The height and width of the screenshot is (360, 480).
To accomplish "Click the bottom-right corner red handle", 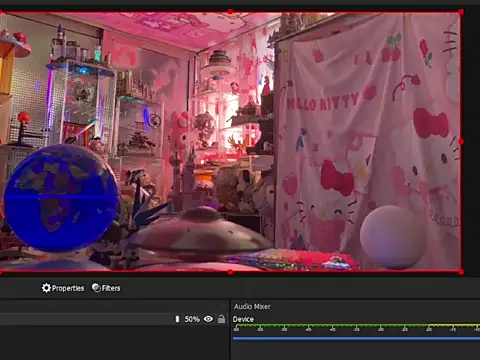I will click(461, 272).
